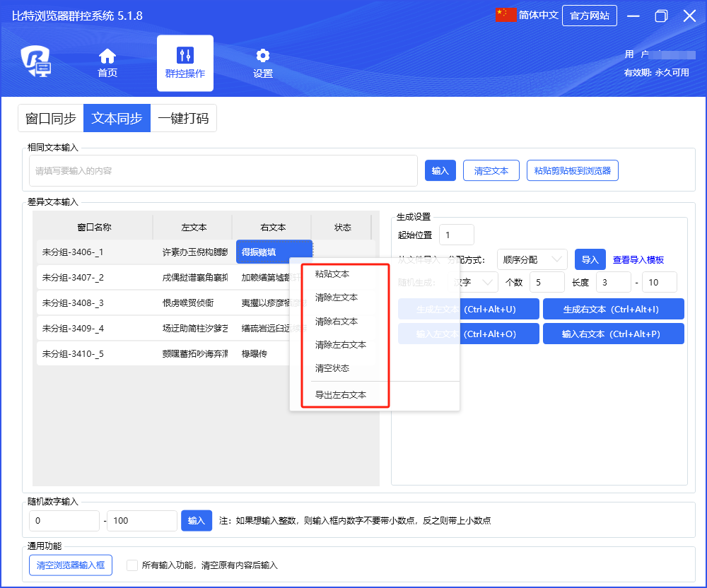Click the 左文本 column header
Viewport: 707px width, 588px height.
tap(194, 227)
